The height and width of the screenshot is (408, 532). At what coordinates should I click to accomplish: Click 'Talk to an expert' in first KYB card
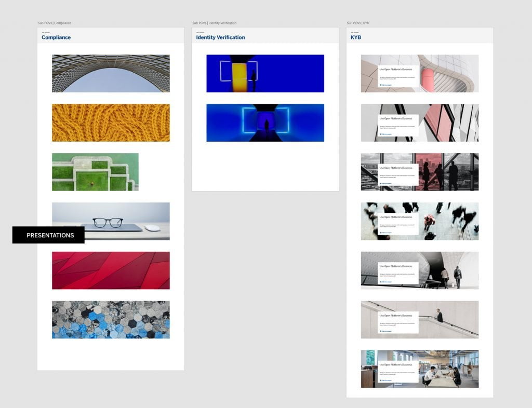(388, 85)
